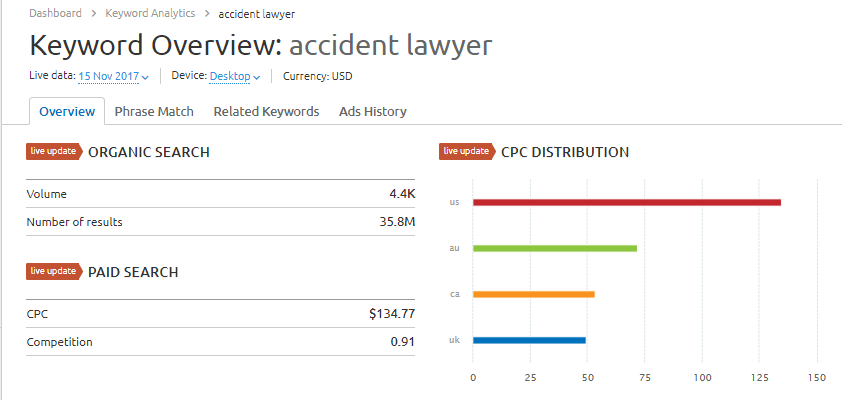
Task: Click the Number of results 35.8M value
Action: click(x=397, y=222)
